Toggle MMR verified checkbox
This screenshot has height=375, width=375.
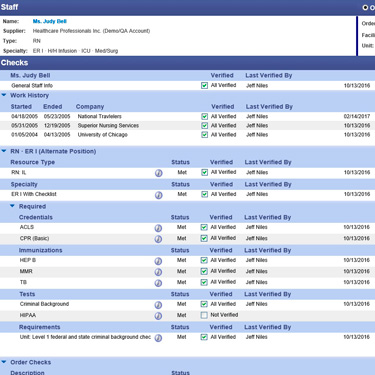204,271
